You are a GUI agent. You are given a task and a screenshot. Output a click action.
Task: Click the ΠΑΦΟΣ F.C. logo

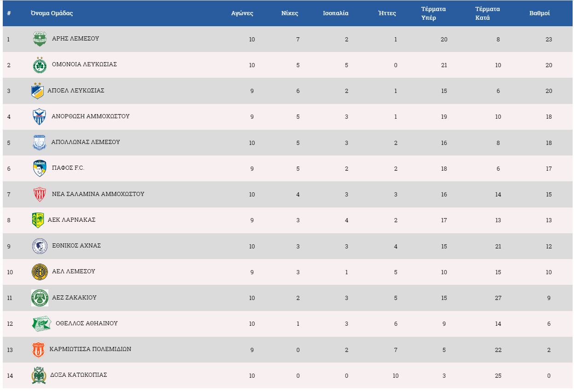coord(40,168)
